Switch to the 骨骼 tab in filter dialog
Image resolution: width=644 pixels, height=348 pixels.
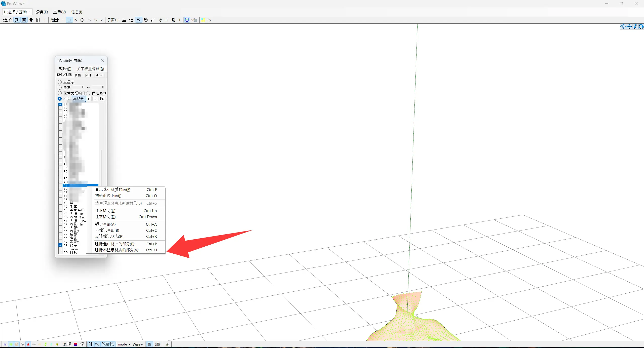coord(78,75)
